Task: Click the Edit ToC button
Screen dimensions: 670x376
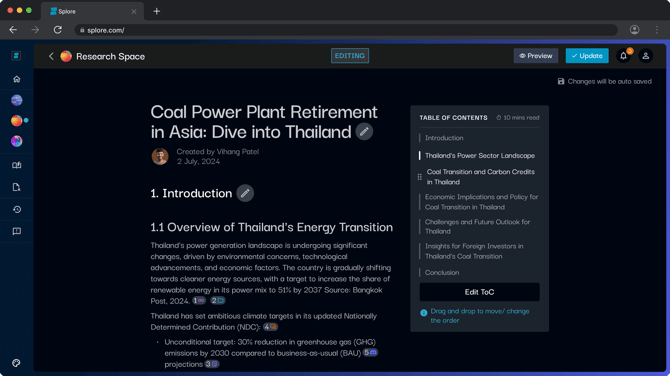Action: 479,292
